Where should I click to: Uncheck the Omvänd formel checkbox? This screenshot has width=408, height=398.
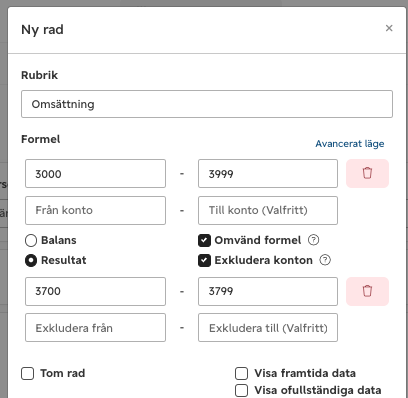coord(204,240)
